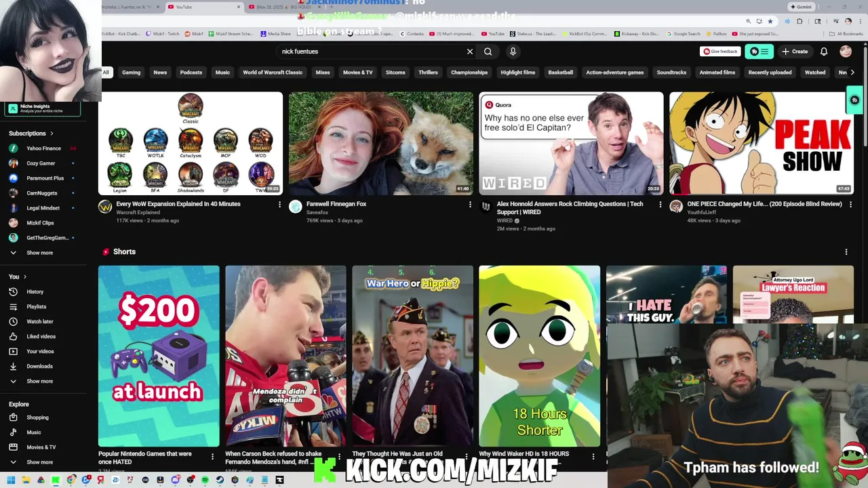The height and width of the screenshot is (488, 868).
Task: Click the Create button
Action: tap(795, 52)
